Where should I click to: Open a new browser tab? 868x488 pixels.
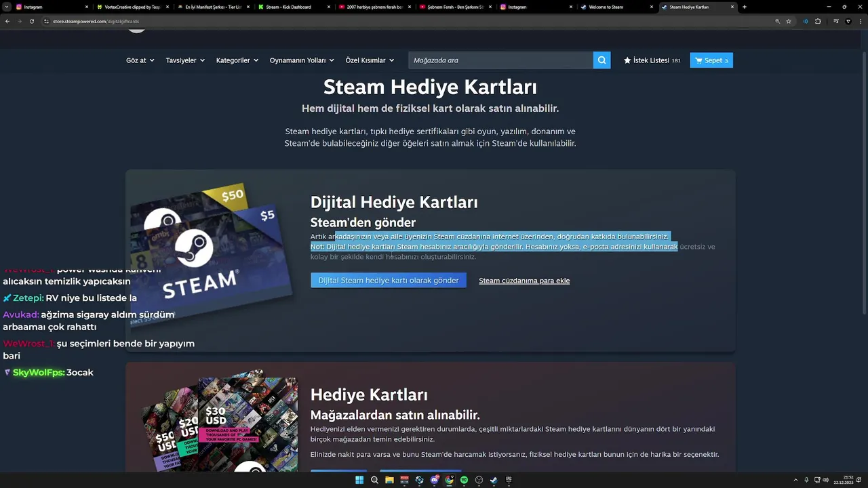click(x=745, y=7)
